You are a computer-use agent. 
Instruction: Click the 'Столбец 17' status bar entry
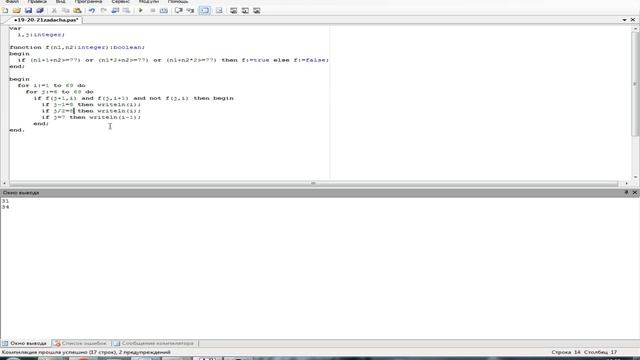(x=600, y=352)
